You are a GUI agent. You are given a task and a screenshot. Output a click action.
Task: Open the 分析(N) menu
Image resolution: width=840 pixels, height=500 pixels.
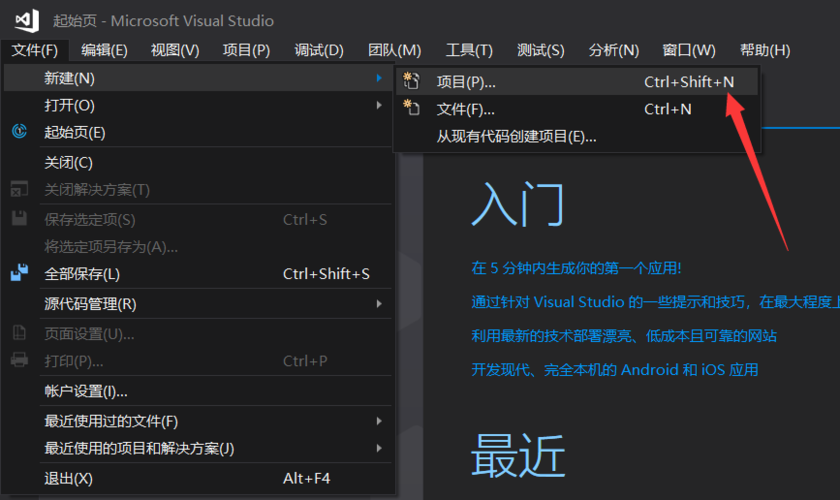click(614, 50)
